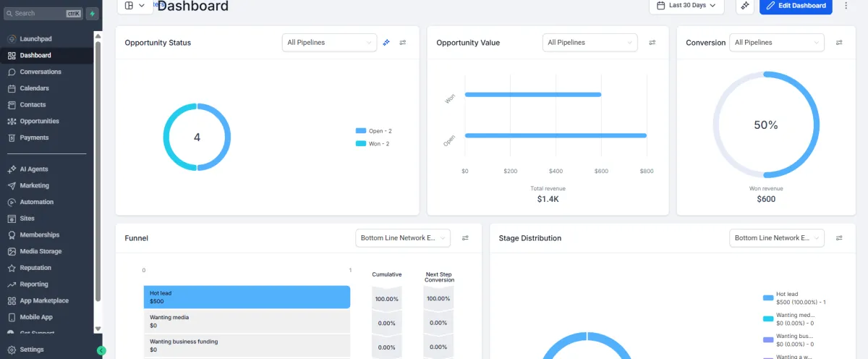Click the Wanting business funding funnel row

click(x=247, y=345)
